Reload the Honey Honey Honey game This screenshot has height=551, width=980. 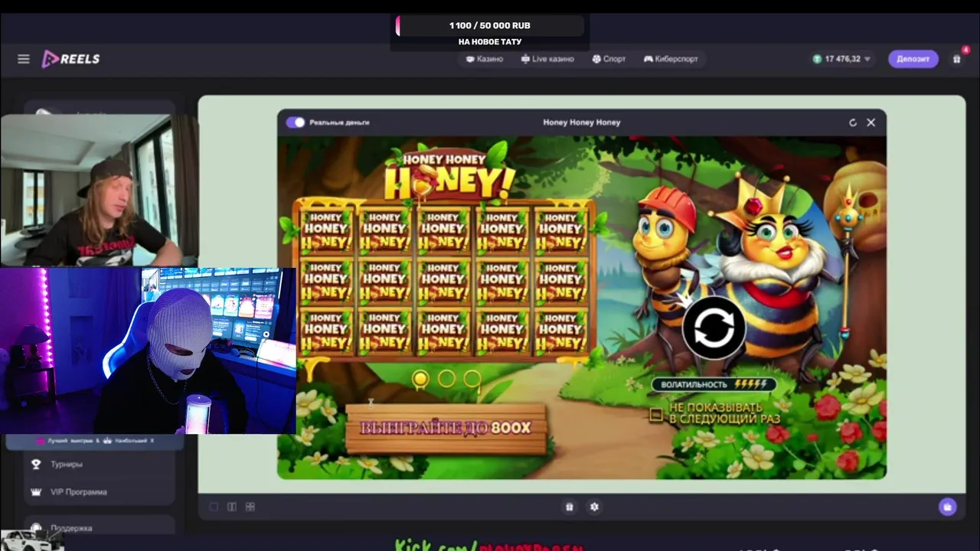853,122
